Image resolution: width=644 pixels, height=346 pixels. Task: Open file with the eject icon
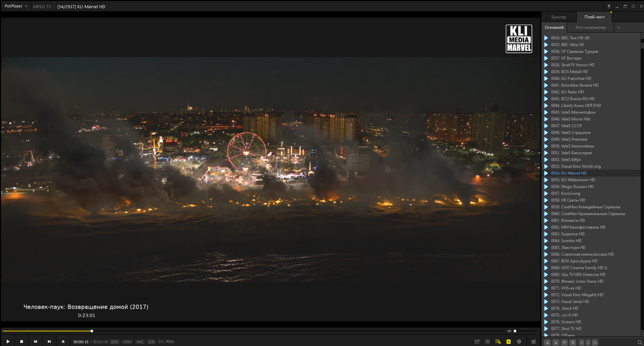[x=63, y=341]
